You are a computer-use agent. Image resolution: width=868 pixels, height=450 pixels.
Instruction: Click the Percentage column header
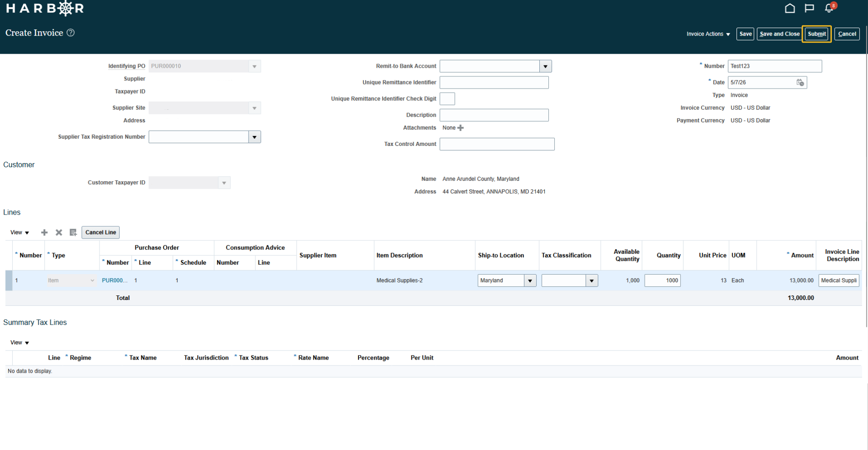(x=373, y=358)
